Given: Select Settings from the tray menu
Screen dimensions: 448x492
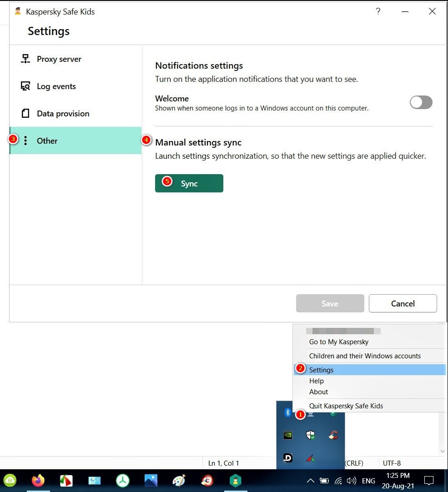Looking at the screenshot, I should click(x=370, y=370).
